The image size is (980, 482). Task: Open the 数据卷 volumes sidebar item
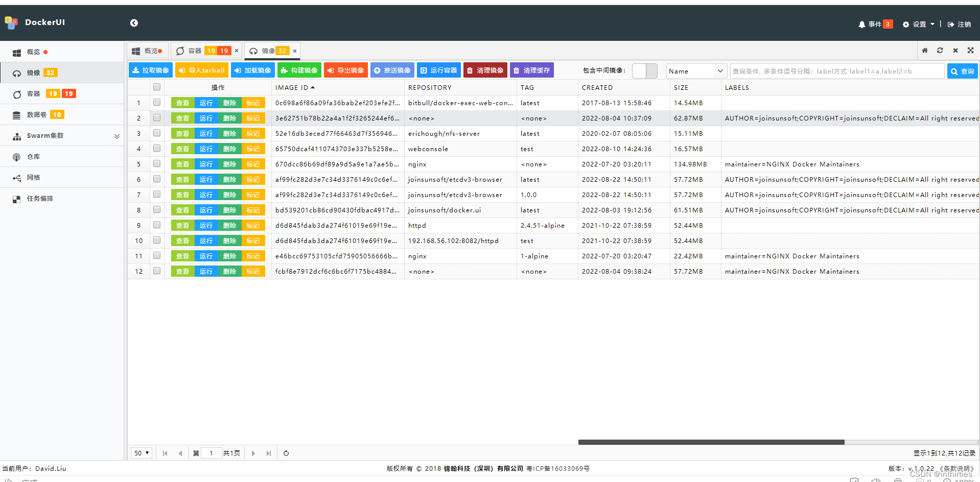point(62,115)
